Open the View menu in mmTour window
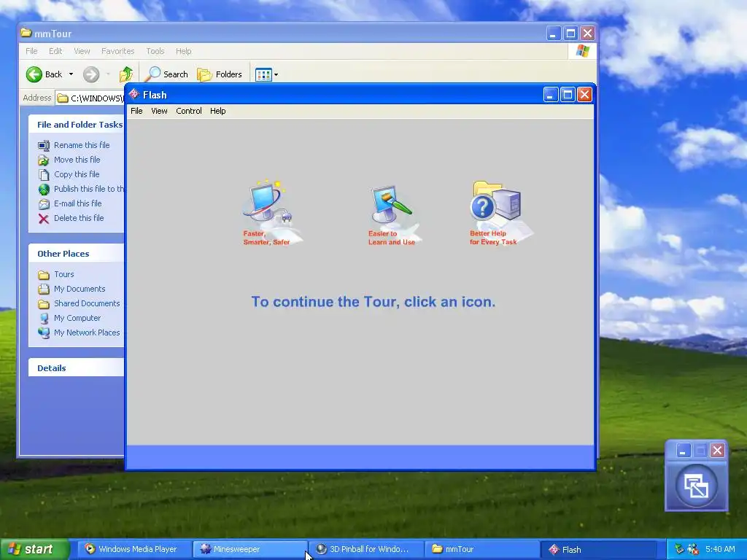 coord(82,51)
